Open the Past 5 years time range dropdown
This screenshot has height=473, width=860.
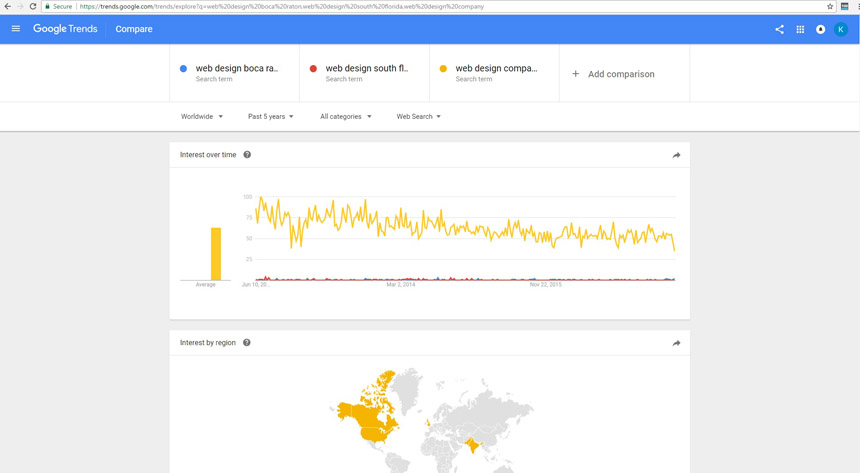pos(270,116)
